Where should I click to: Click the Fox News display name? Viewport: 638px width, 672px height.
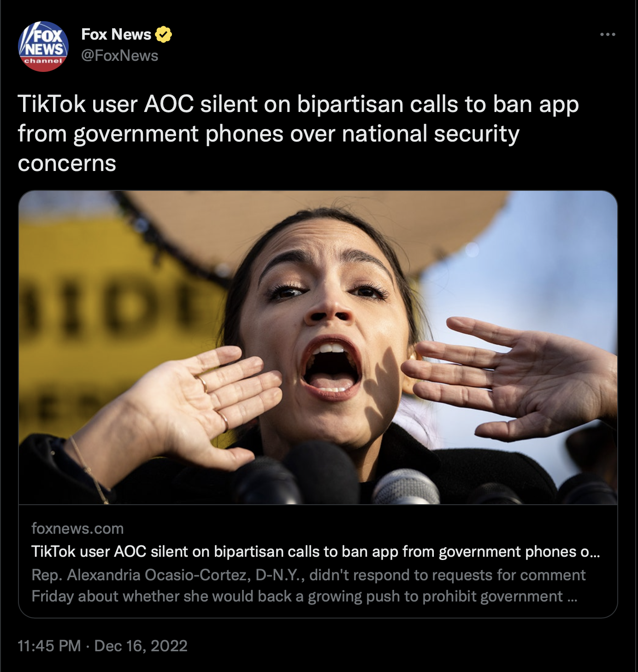coord(116,35)
